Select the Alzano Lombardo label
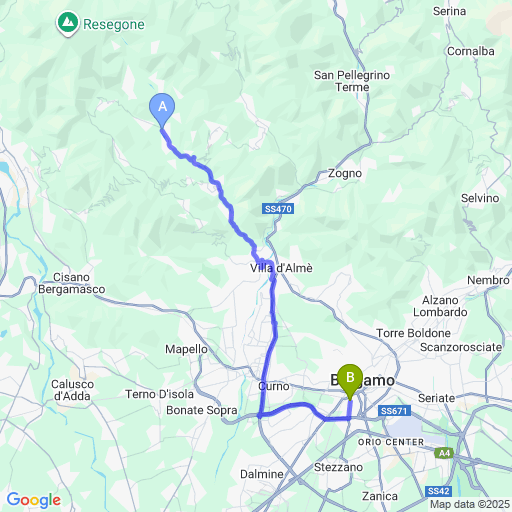This screenshot has height=512, width=512. click(x=440, y=306)
